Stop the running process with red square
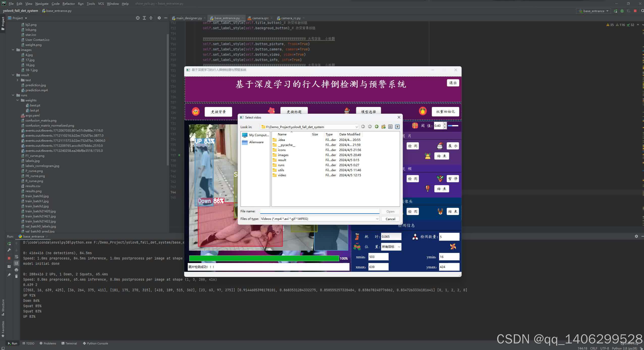 click(9, 258)
